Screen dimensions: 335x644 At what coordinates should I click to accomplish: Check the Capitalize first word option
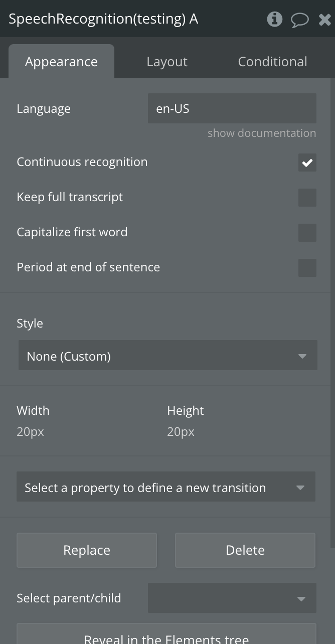click(307, 233)
